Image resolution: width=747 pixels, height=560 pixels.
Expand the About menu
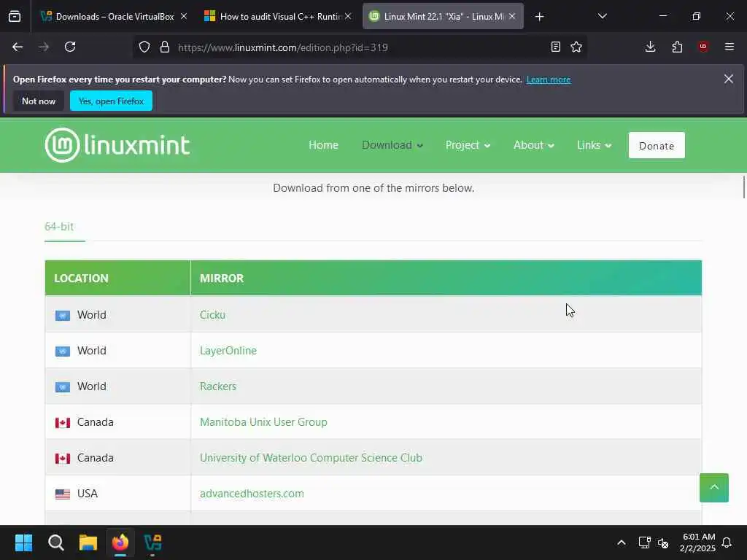(533, 145)
